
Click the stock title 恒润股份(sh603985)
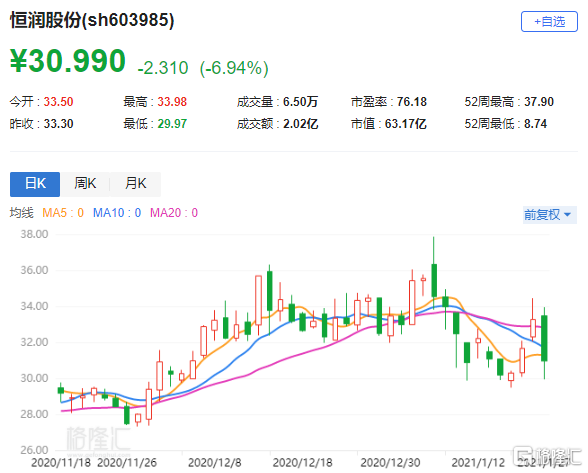tap(92, 20)
